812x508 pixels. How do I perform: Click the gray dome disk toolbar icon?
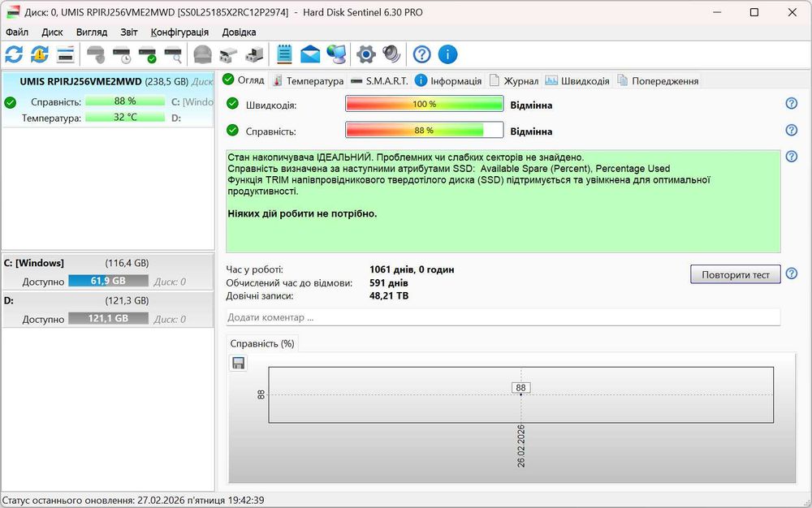(x=202, y=54)
